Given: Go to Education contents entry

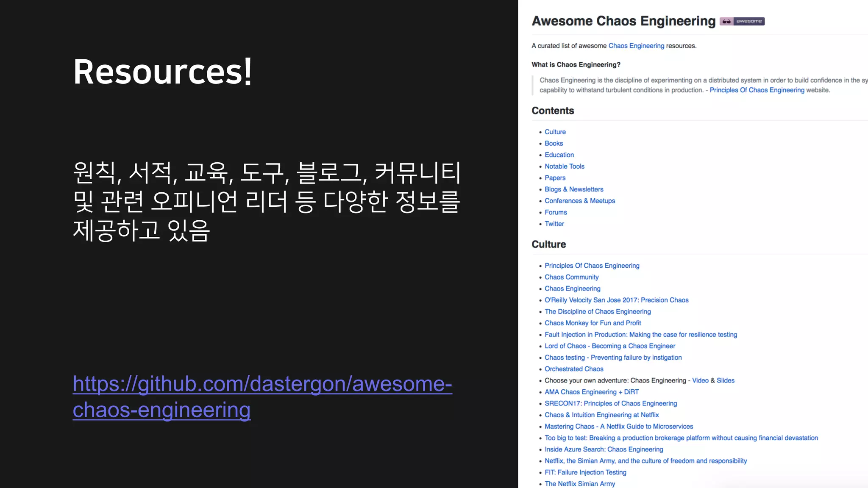Looking at the screenshot, I should [x=559, y=155].
